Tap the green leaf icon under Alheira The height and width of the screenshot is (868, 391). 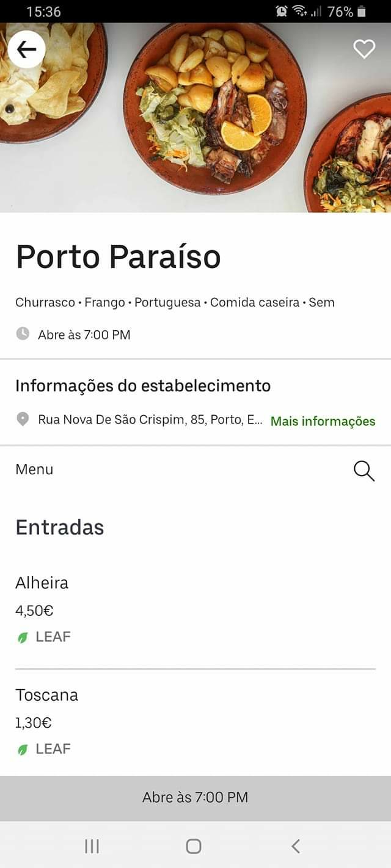[23, 637]
